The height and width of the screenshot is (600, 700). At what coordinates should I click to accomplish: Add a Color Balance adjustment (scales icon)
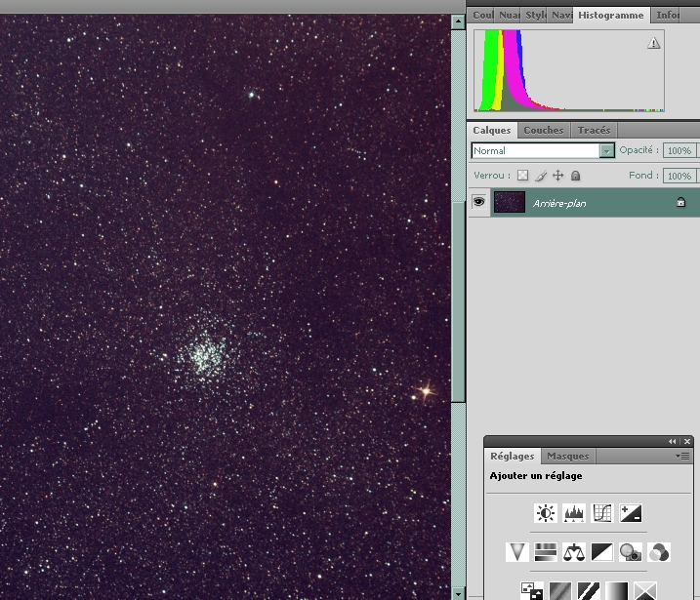click(574, 552)
